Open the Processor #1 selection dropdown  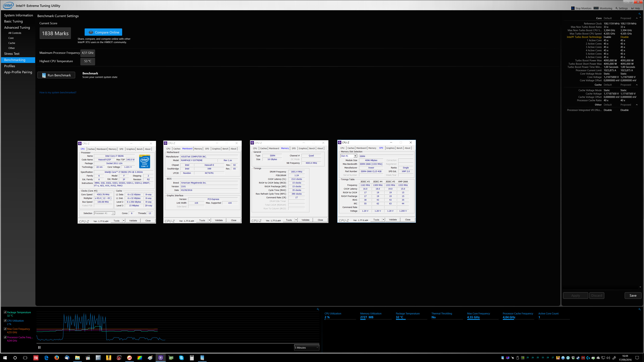coord(104,213)
